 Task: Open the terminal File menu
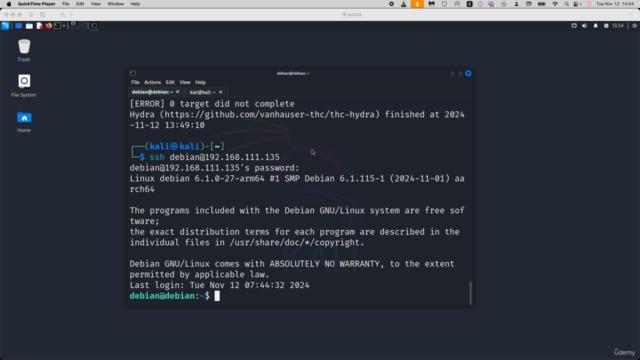(x=135, y=82)
